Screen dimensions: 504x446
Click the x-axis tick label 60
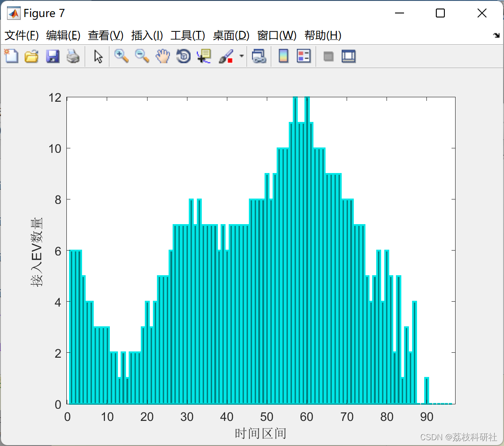click(307, 417)
